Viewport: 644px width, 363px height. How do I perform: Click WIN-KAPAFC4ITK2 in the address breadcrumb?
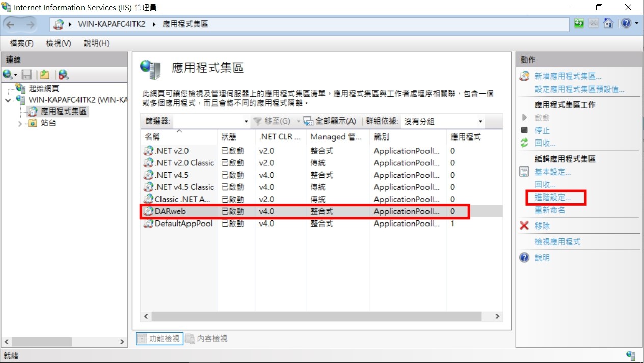tap(113, 24)
